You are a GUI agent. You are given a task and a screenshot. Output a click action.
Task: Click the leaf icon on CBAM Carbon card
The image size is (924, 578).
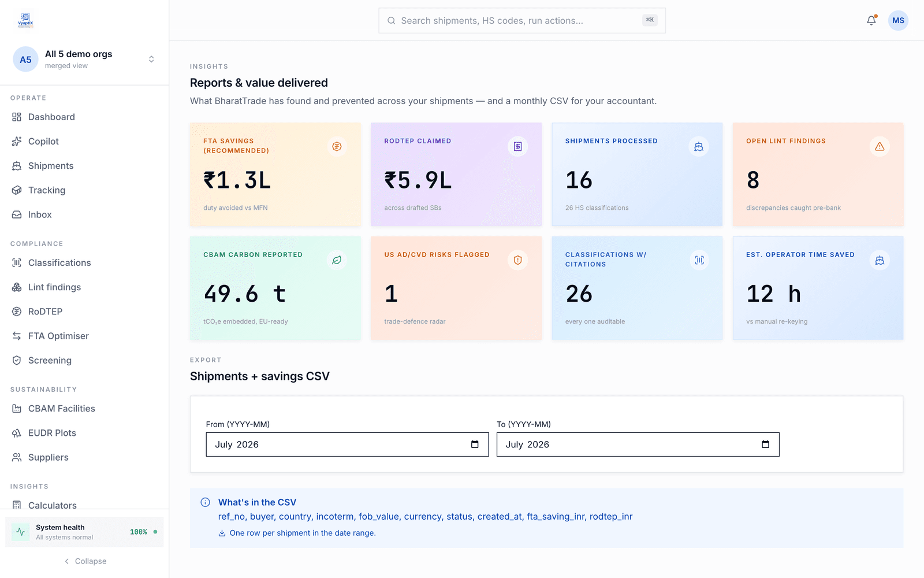click(x=337, y=260)
